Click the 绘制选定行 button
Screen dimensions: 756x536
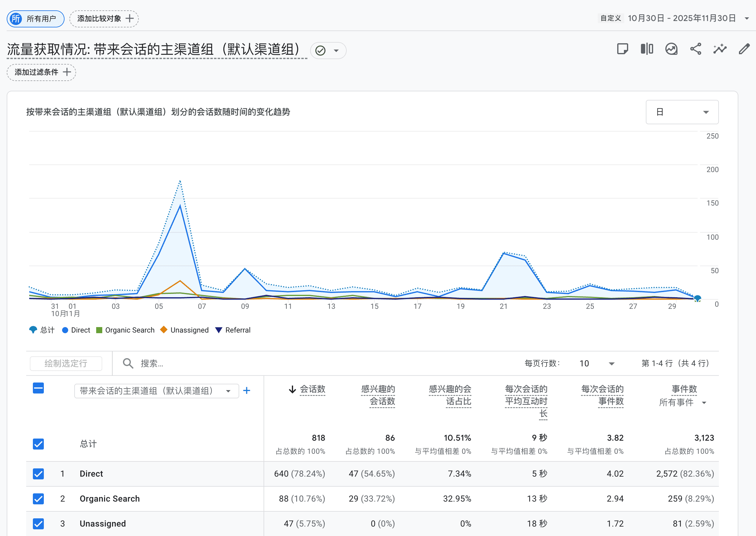[66, 363]
